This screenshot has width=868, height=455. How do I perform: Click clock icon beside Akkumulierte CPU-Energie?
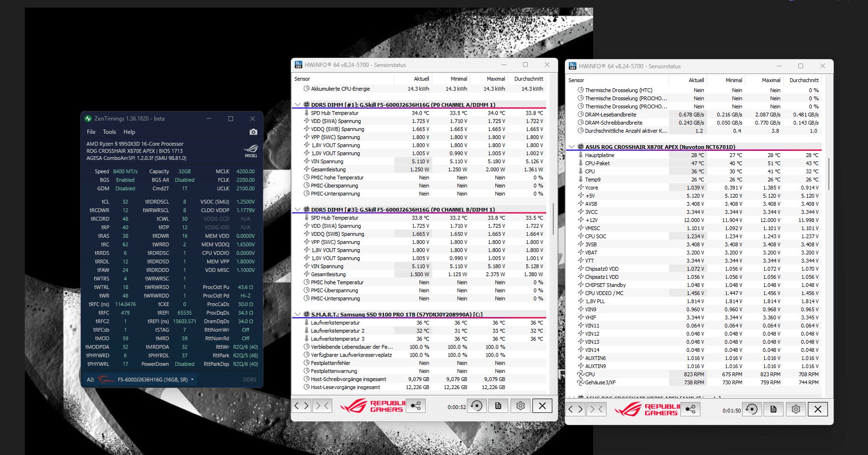306,89
